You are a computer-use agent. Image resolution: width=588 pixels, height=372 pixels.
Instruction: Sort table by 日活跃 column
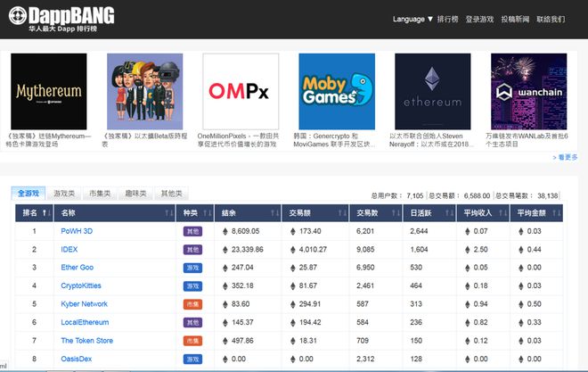(429, 213)
